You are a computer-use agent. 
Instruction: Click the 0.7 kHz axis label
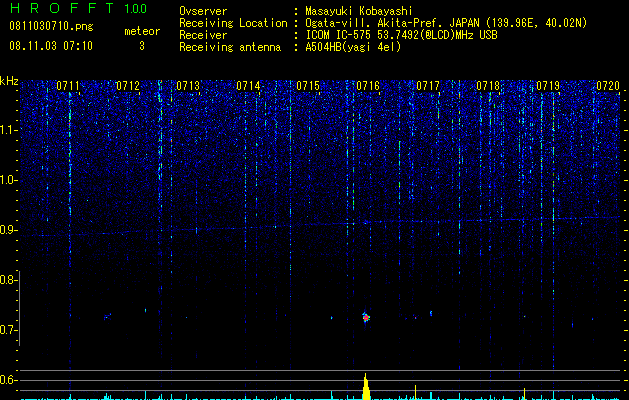click(8, 330)
